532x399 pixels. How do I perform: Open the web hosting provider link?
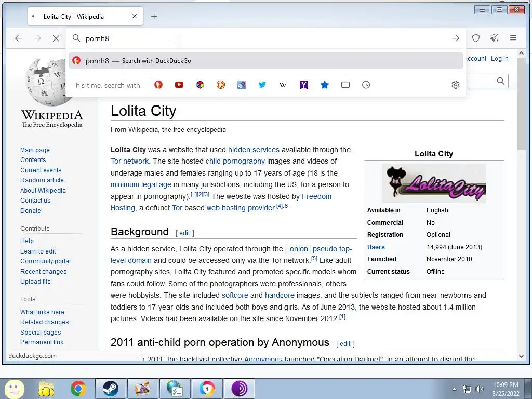pos(241,208)
